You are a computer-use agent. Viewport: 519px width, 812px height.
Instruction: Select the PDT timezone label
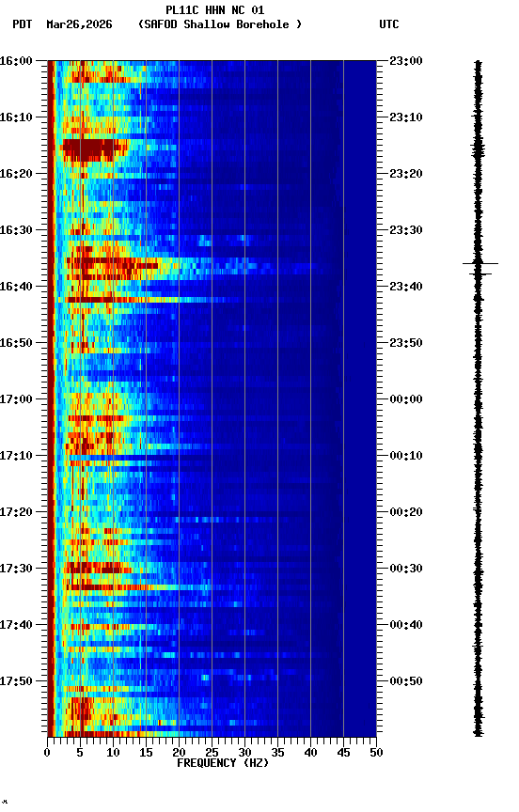(23, 24)
